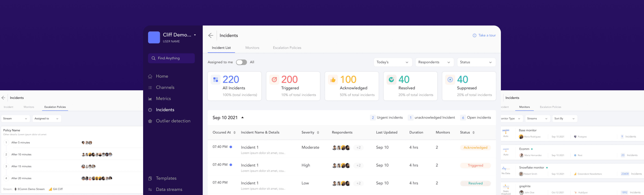The width and height of the screenshot is (644, 195).
Task: Click the Metrics chart icon
Action: pos(150,99)
